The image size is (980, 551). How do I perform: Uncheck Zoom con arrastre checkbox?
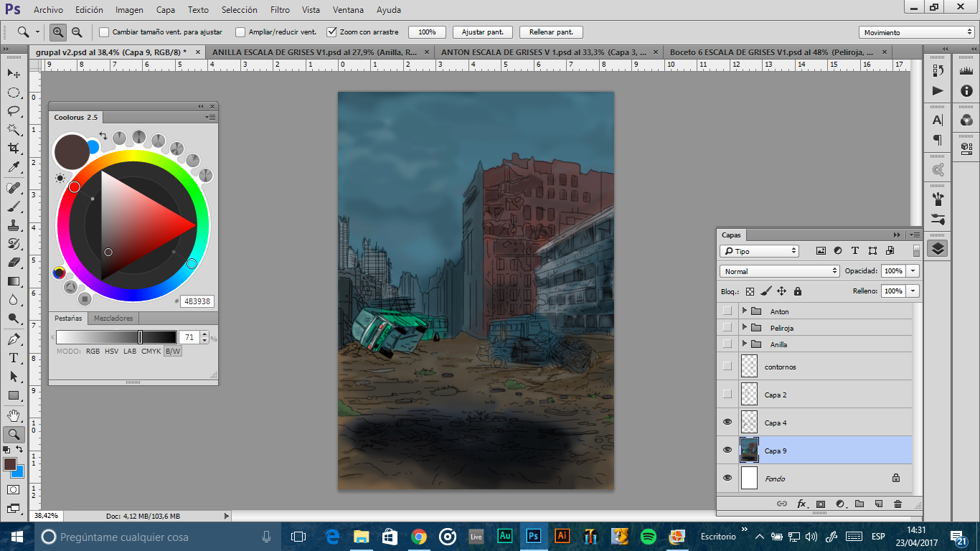coord(331,32)
